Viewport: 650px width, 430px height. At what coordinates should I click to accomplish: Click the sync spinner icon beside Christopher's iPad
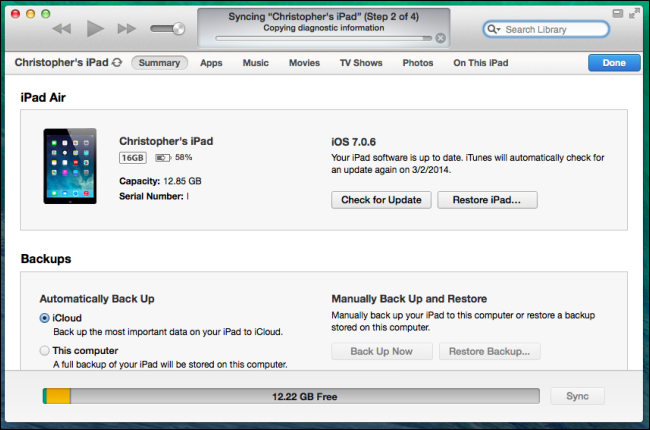117,63
